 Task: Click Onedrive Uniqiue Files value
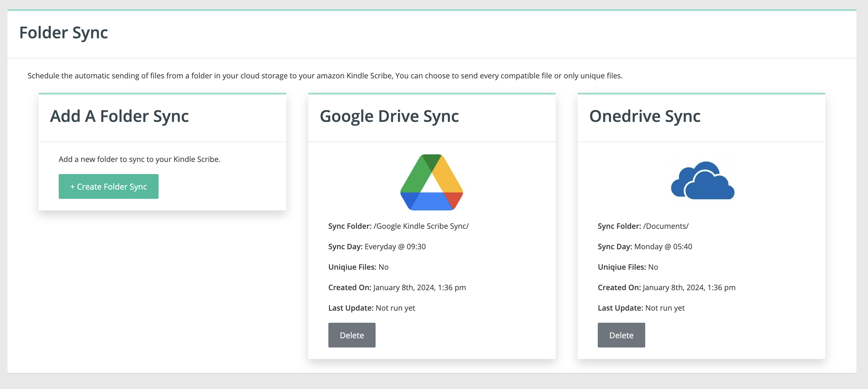pos(653,267)
